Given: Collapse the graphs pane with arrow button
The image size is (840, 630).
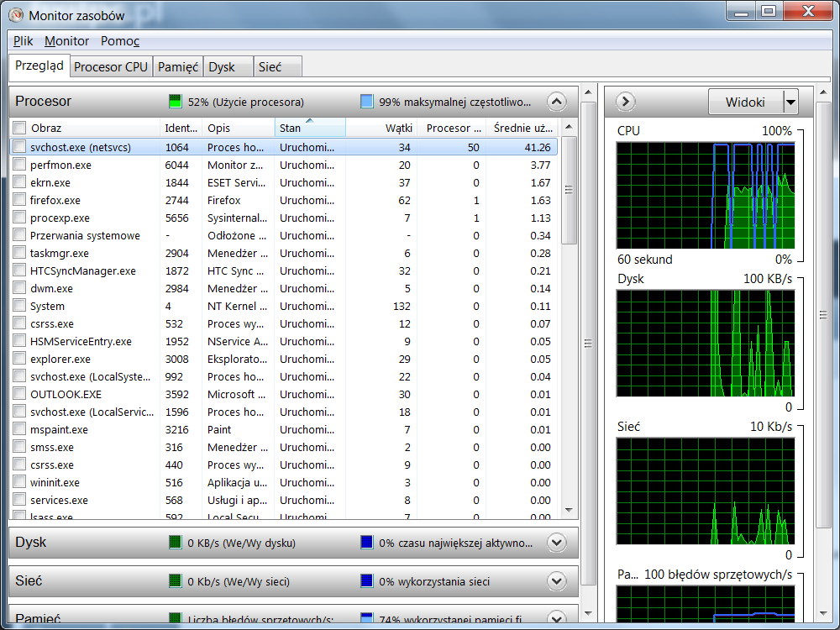Looking at the screenshot, I should click(x=625, y=102).
